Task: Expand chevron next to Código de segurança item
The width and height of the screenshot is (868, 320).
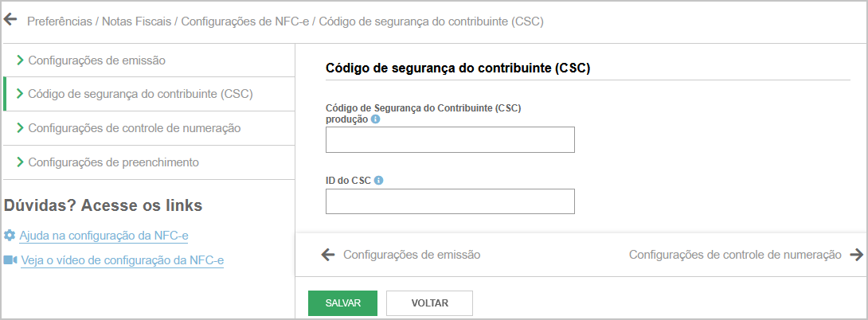Action: click(21, 94)
